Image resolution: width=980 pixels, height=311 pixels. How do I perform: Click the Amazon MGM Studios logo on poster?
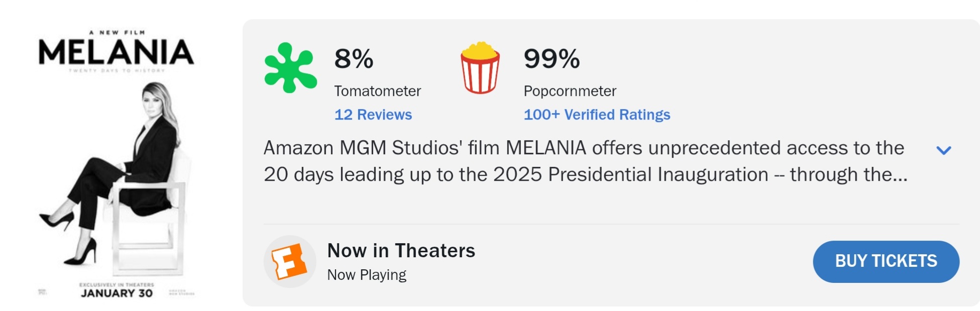182,292
